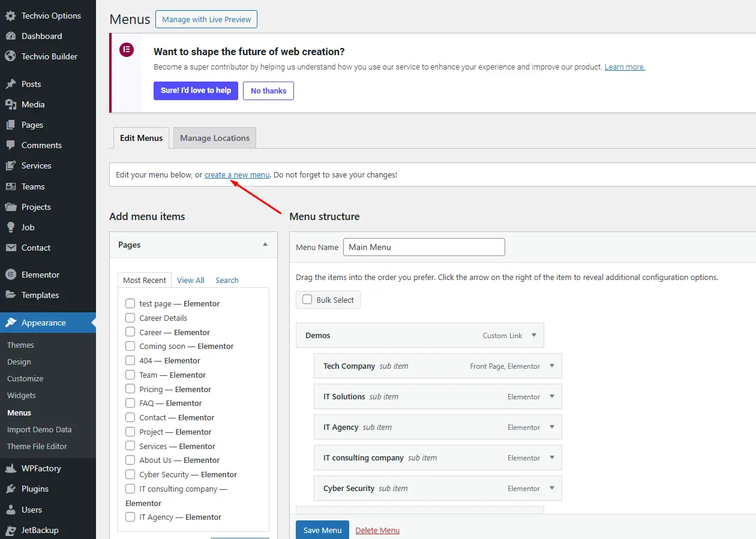Tick the 'IT Agency — Elementor' page checkbox
This screenshot has width=756, height=539.
pyautogui.click(x=130, y=517)
